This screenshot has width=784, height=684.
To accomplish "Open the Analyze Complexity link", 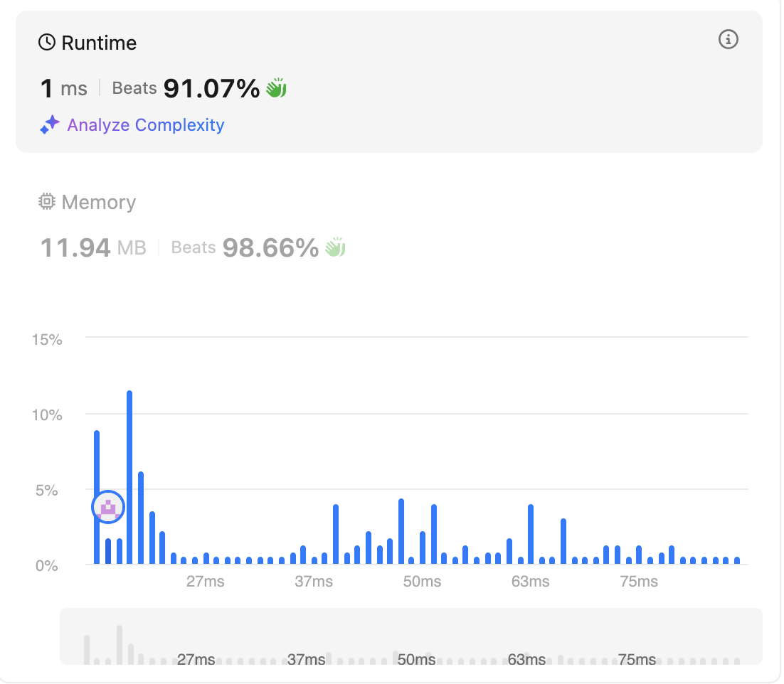I will coord(146,124).
